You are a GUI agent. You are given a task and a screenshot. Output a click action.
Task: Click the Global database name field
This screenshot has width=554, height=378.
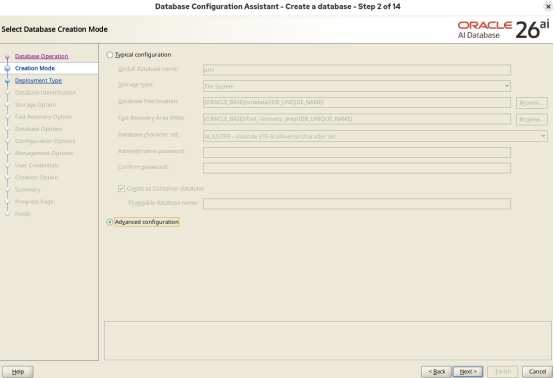tap(357, 70)
